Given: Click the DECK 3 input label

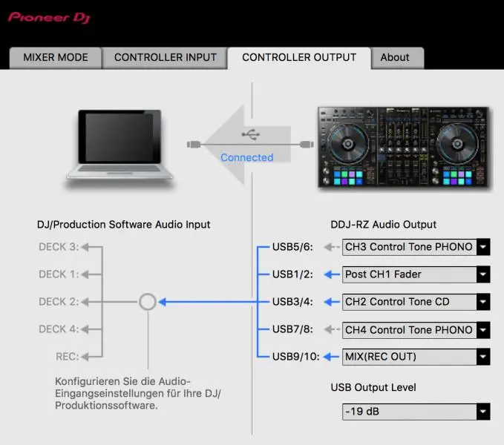Looking at the screenshot, I should [x=59, y=247].
